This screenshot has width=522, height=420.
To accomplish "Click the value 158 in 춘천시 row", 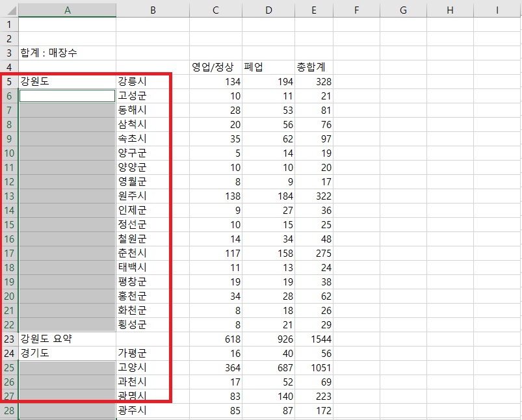I will 268,254.
